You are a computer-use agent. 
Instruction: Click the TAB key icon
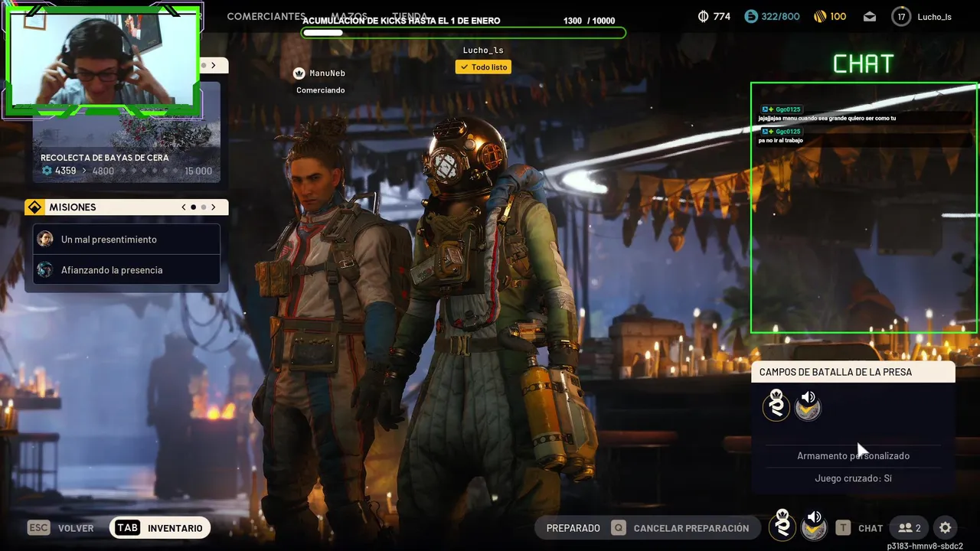click(127, 528)
